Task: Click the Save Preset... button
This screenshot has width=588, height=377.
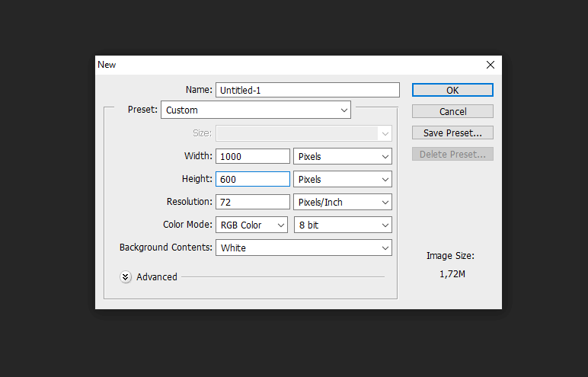Action: (x=452, y=133)
